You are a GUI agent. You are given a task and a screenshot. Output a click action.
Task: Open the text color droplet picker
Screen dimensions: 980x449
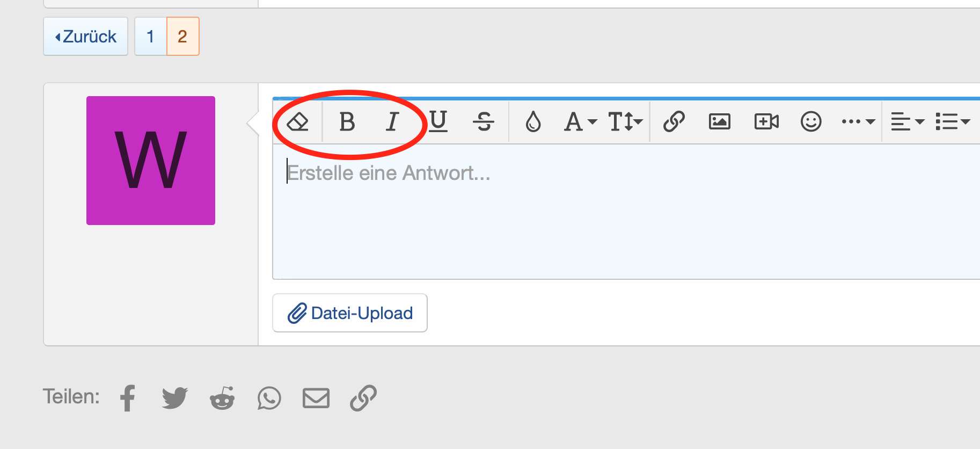[x=533, y=122]
